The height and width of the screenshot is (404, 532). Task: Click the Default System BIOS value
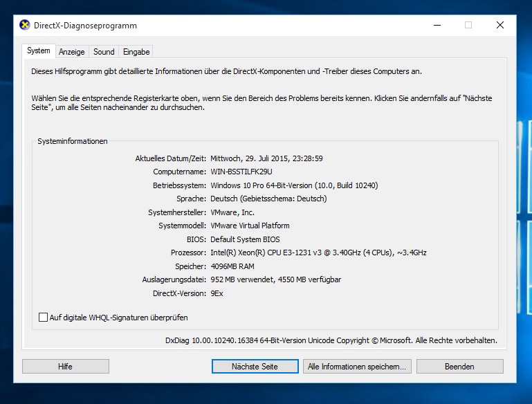245,239
